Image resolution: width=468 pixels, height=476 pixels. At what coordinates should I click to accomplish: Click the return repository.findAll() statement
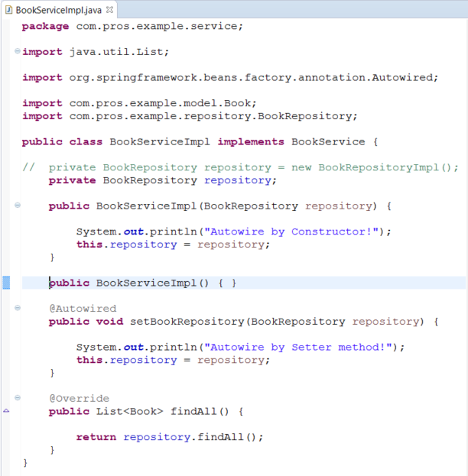click(170, 437)
